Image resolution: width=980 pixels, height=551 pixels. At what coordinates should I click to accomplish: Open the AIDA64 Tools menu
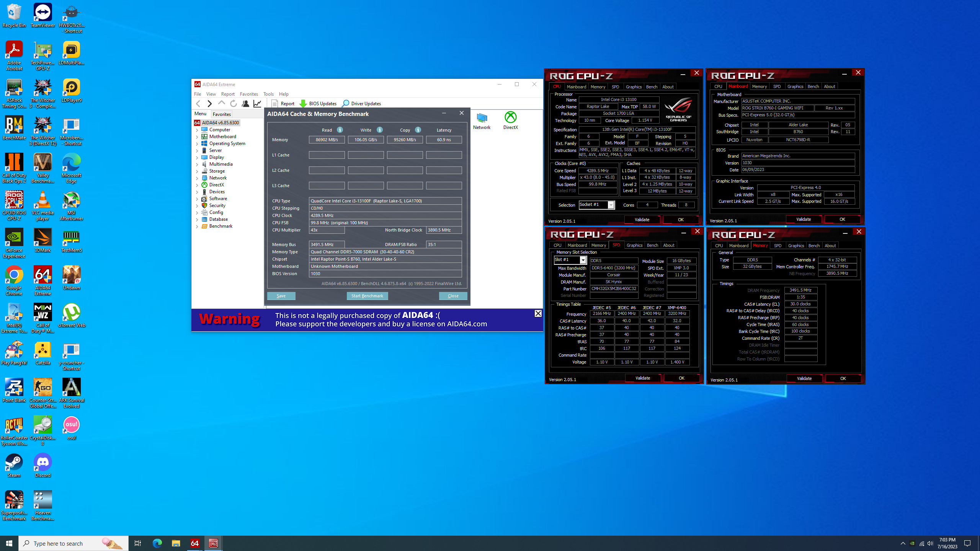[x=268, y=94]
